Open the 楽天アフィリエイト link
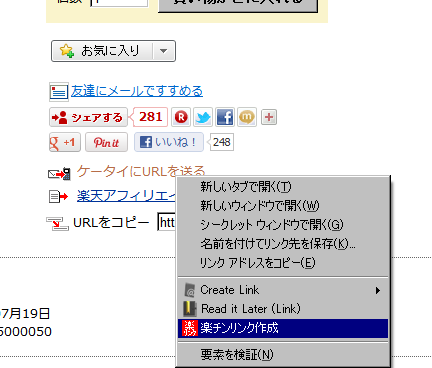 point(126,196)
